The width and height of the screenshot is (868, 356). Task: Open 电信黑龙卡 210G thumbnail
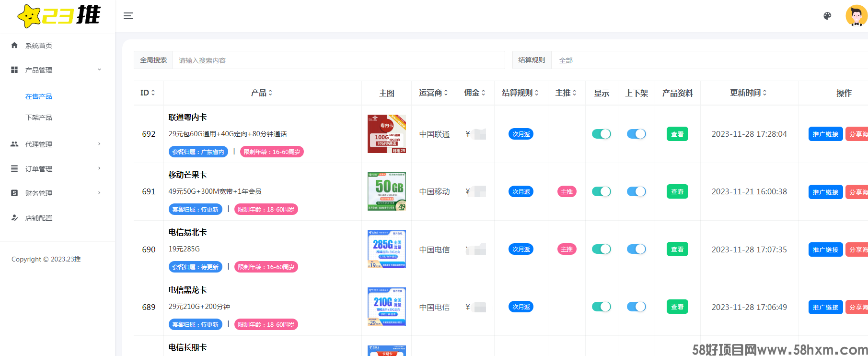click(x=387, y=307)
